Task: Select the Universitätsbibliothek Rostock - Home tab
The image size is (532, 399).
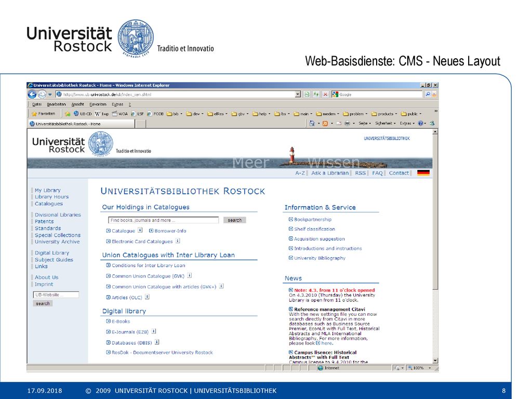Action: [81, 124]
